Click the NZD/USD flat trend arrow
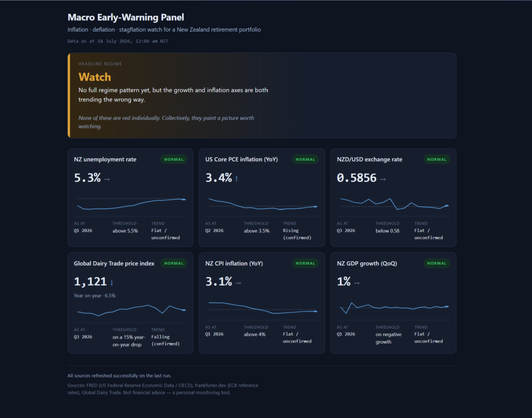 tap(383, 179)
